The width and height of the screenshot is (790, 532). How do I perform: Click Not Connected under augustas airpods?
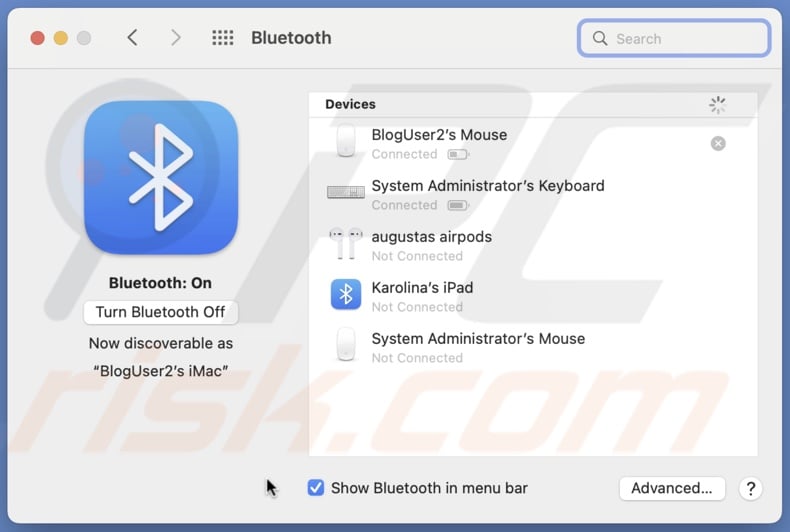(x=417, y=256)
